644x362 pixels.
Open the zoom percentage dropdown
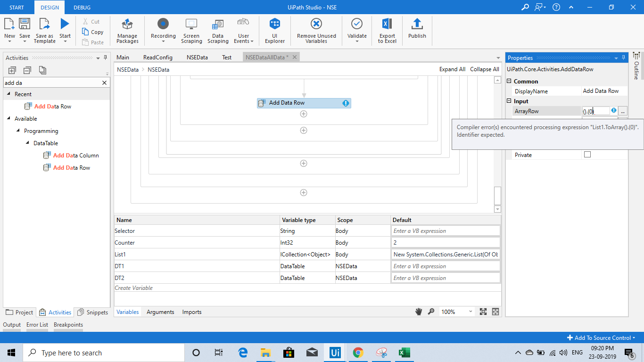(470, 312)
